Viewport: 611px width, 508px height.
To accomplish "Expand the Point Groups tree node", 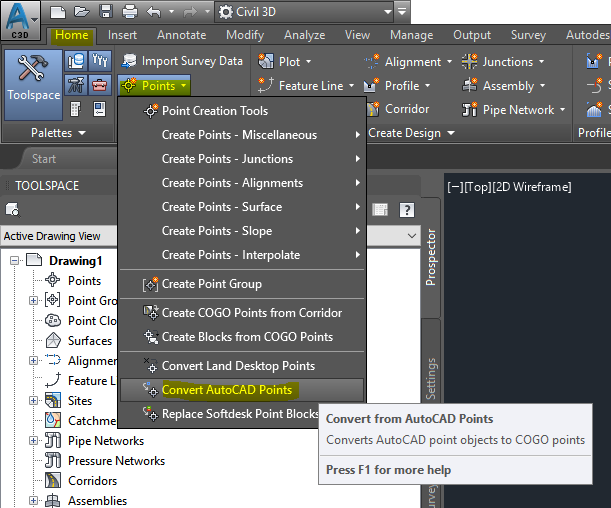I will 34,301.
